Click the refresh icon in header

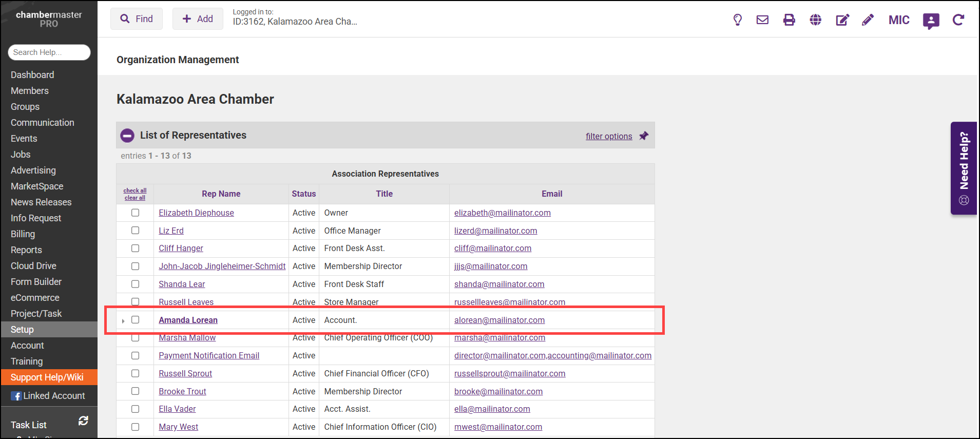(958, 20)
